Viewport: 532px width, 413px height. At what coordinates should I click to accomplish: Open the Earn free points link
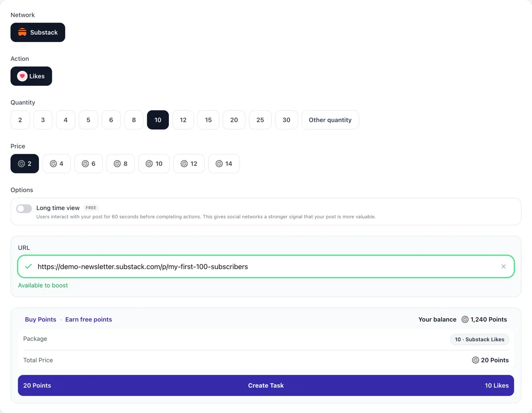click(x=89, y=319)
